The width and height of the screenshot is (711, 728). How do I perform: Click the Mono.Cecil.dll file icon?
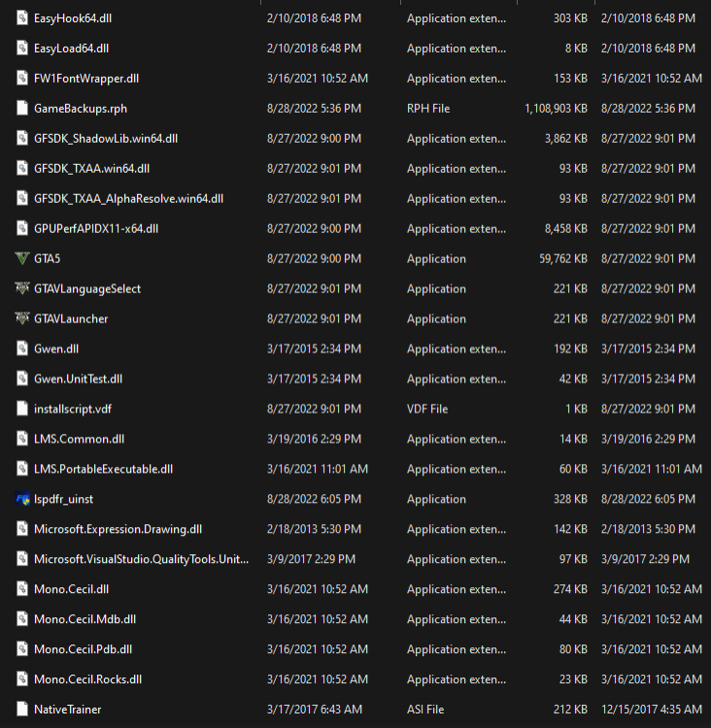point(22,589)
